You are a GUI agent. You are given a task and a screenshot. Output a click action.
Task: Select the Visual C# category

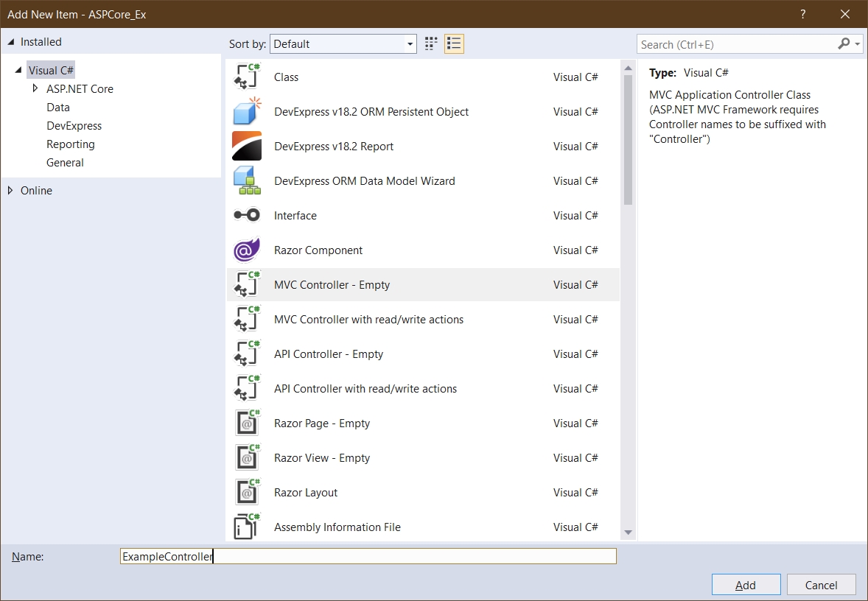click(x=51, y=70)
